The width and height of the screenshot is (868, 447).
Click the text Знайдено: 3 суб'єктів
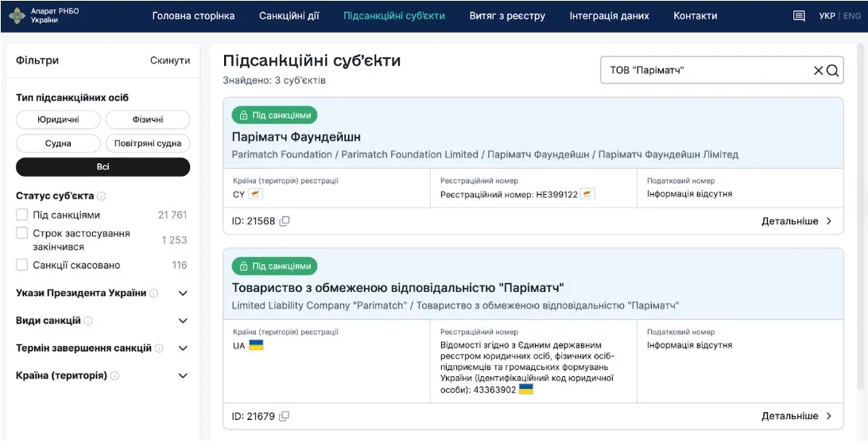[x=274, y=81]
